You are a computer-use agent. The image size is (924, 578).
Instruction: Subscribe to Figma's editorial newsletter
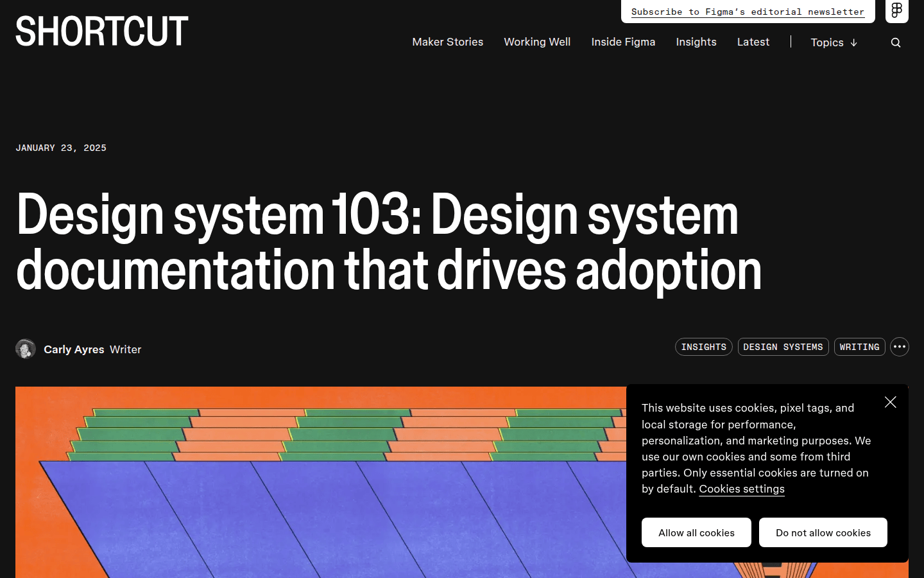[748, 12]
